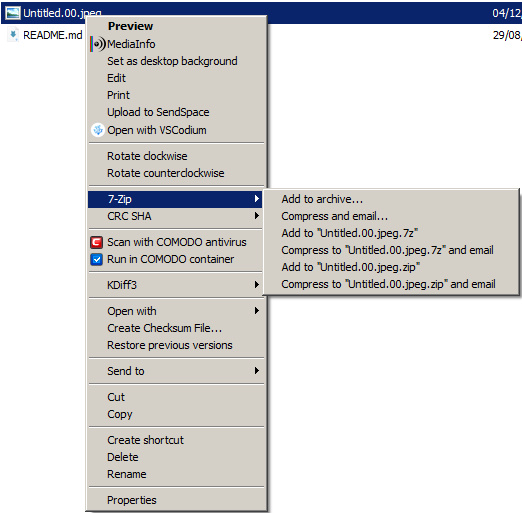Expand the KDiff3 submenu arrow
This screenshot has height=513, width=522.
point(256,284)
